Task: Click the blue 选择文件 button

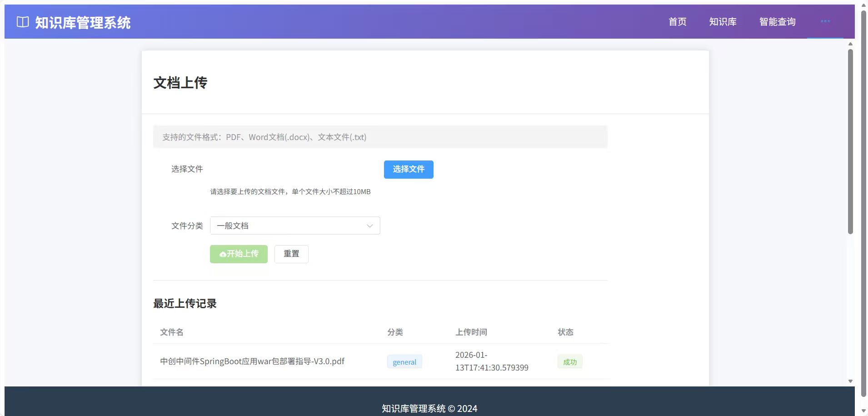Action: click(x=408, y=169)
